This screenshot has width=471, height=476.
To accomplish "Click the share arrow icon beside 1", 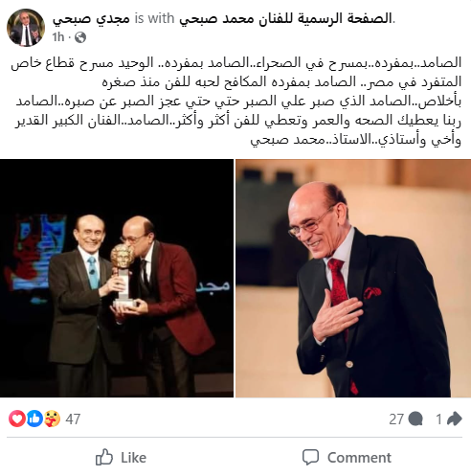I will pyautogui.click(x=455, y=419).
